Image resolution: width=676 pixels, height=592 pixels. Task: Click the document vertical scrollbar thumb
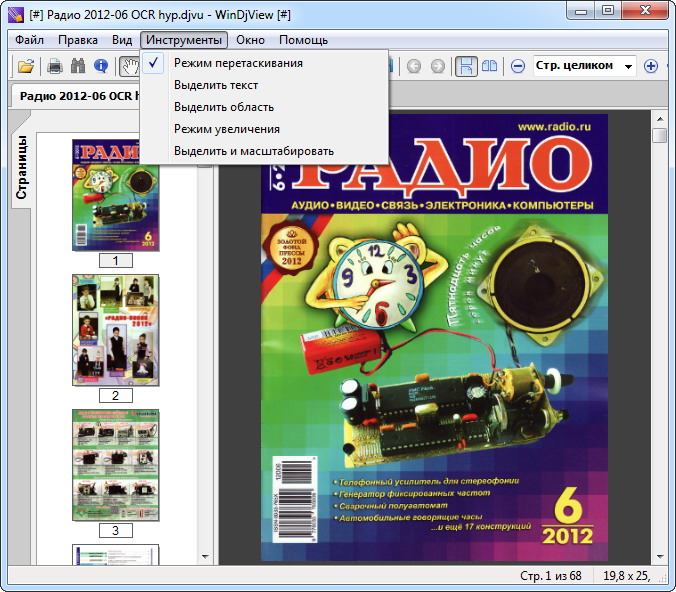pyautogui.click(x=660, y=135)
